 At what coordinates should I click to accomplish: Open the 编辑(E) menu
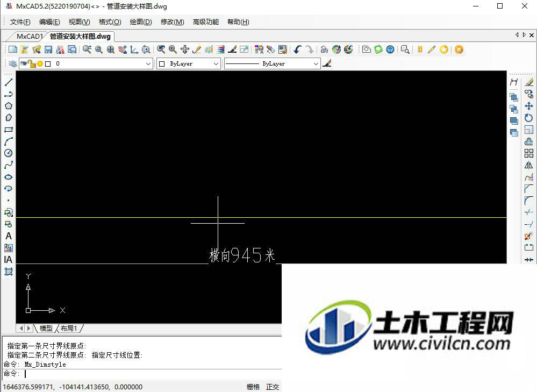[x=49, y=22]
